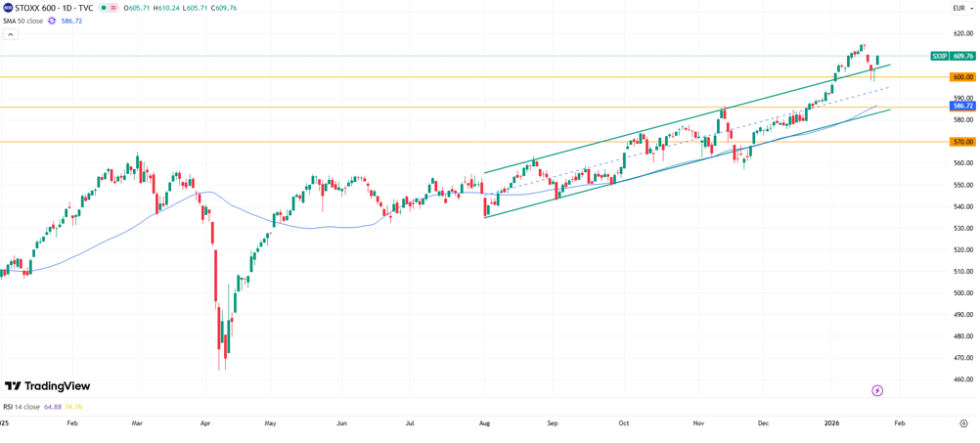The height and width of the screenshot is (443, 980).
Task: Click the purple lightning event marker
Action: [877, 390]
